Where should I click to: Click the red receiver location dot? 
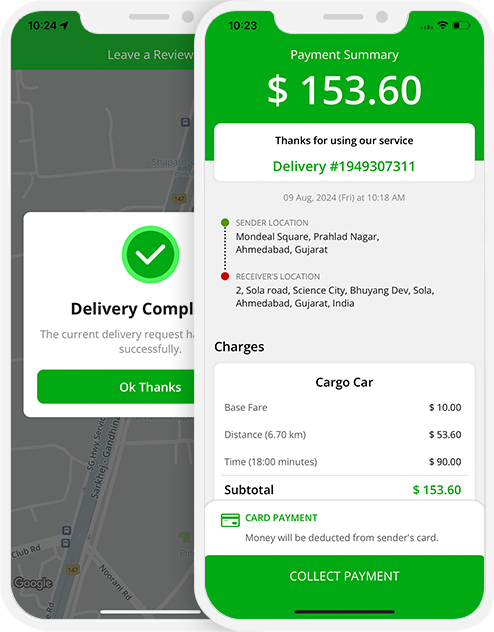click(225, 276)
